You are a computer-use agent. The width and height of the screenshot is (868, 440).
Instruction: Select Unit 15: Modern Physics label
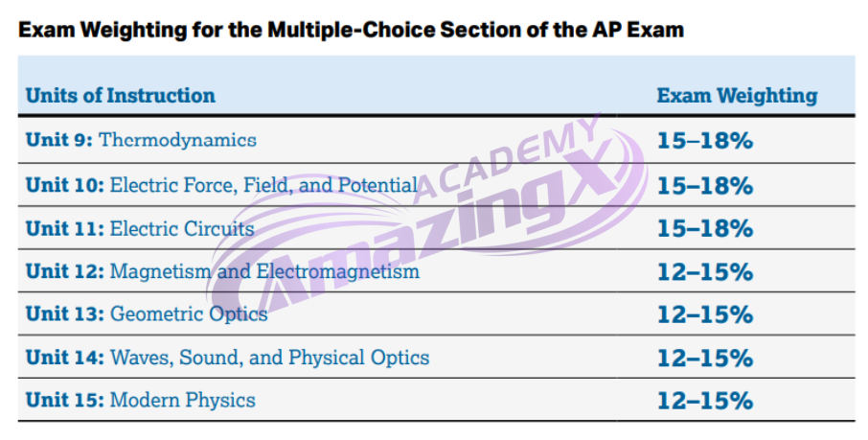pos(141,400)
